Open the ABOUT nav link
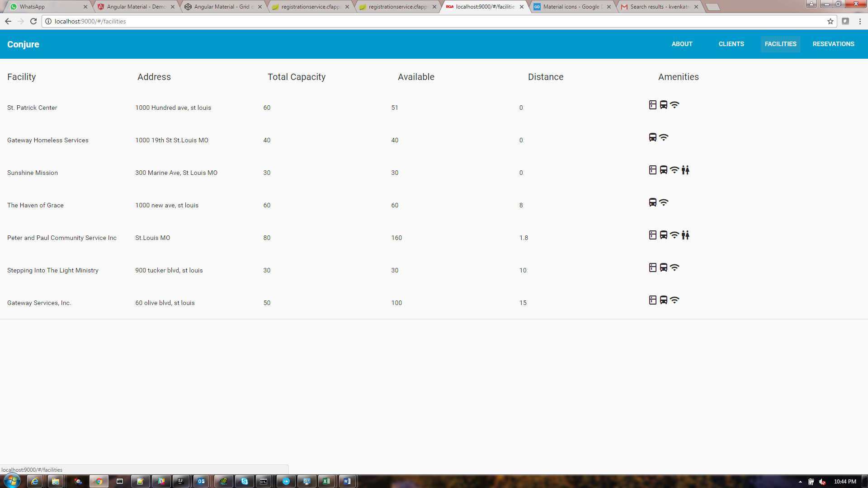This screenshot has height=488, width=868. (x=682, y=44)
